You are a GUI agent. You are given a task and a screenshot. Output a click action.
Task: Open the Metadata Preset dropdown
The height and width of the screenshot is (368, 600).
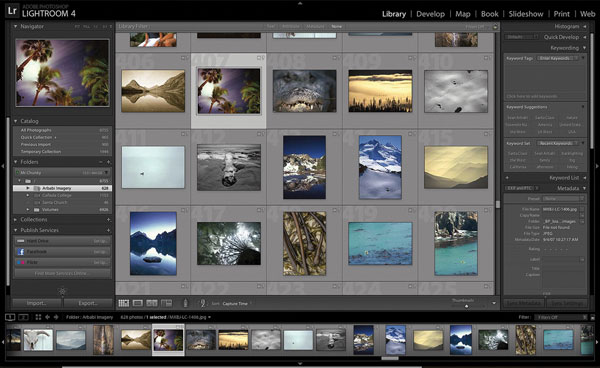click(564, 199)
